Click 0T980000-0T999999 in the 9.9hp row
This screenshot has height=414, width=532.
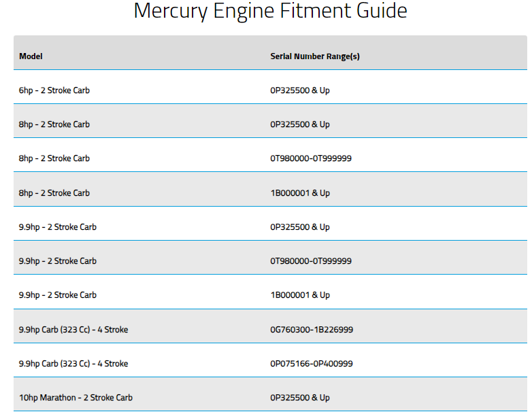pos(311,261)
